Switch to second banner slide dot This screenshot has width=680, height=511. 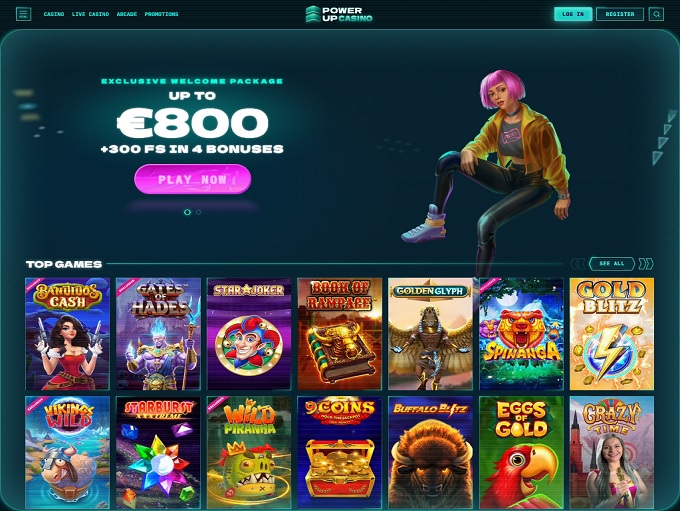[199, 212]
